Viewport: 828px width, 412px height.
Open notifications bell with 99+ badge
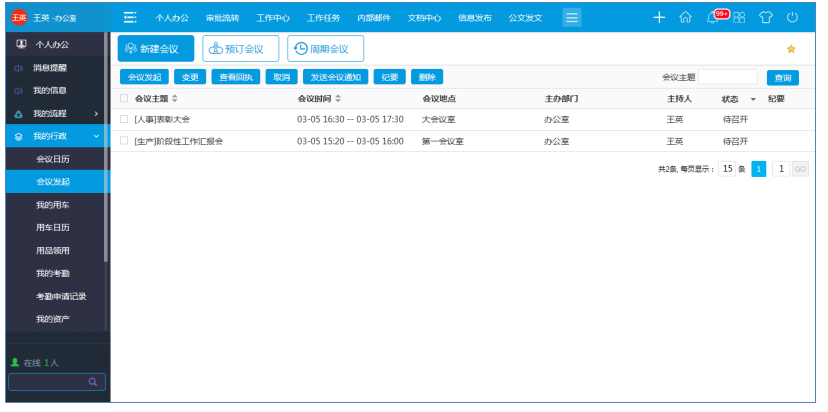(714, 17)
